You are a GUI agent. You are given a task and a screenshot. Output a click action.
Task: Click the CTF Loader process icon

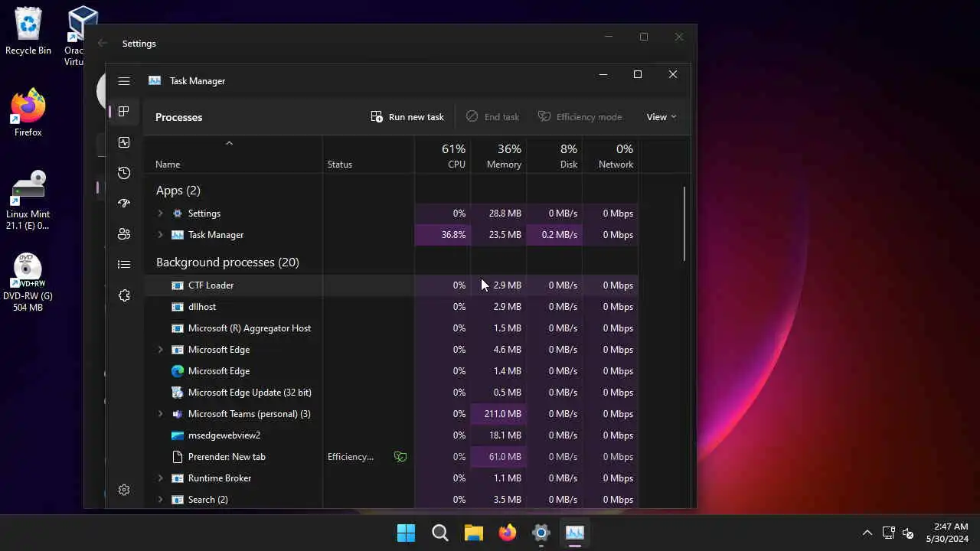(x=178, y=285)
